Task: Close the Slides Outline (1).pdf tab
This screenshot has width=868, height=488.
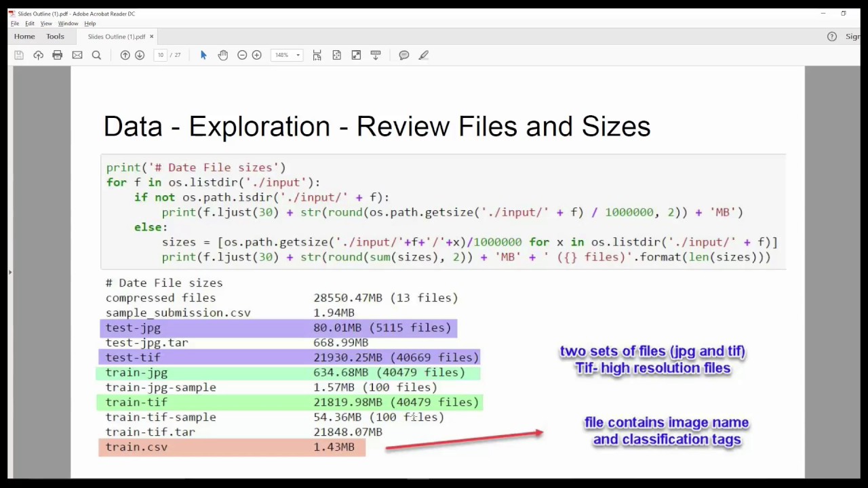Action: coord(151,37)
